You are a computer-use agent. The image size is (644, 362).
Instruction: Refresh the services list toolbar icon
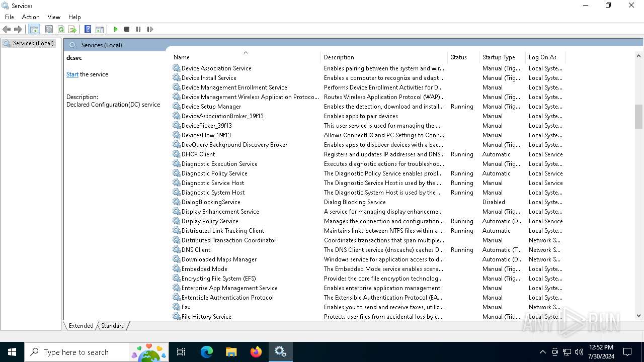(61, 29)
